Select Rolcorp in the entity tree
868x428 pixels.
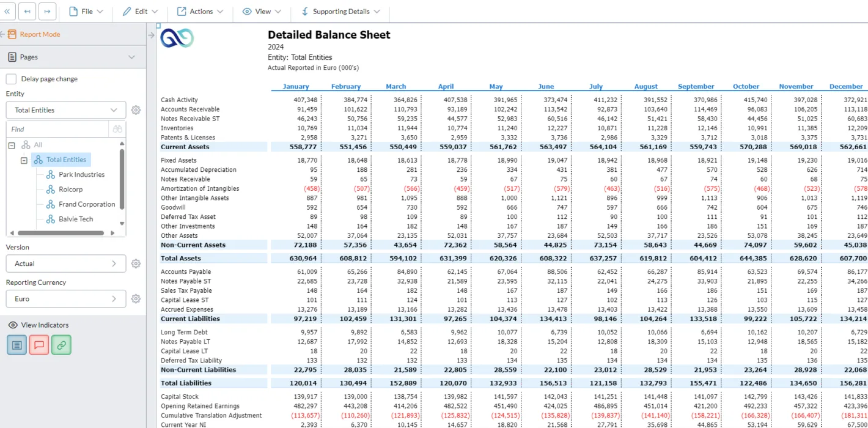pos(71,190)
